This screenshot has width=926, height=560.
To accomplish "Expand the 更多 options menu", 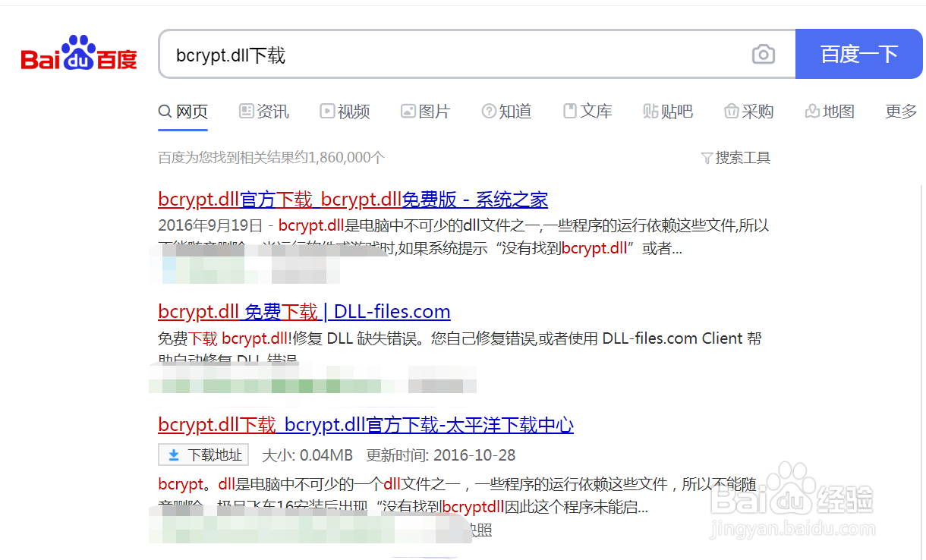I will coord(900,111).
